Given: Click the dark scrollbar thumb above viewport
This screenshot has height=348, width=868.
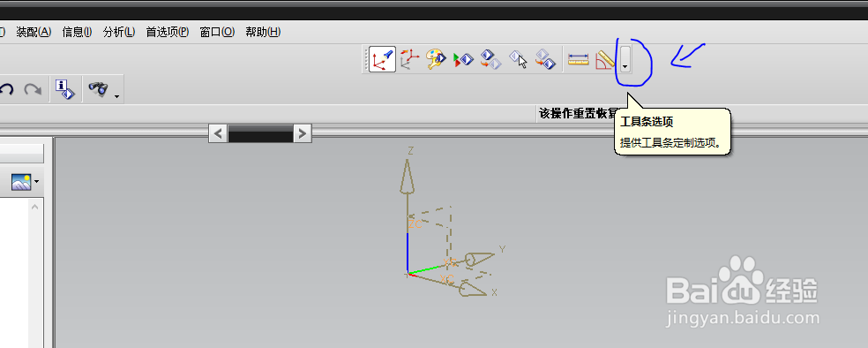Looking at the screenshot, I should [260, 133].
